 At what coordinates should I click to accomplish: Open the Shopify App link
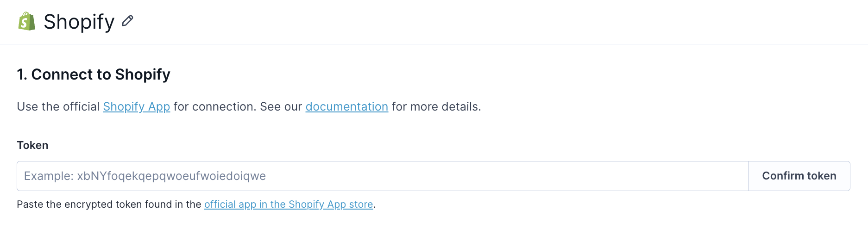tap(137, 106)
